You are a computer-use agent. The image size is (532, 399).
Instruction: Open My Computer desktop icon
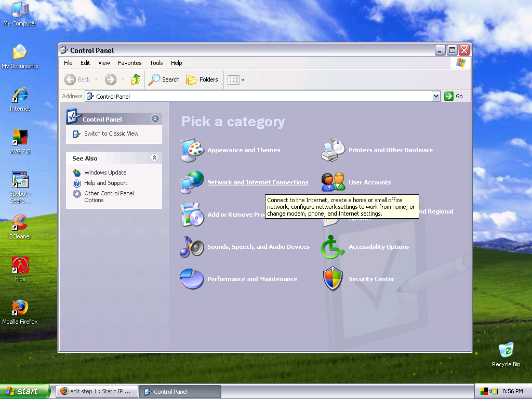coord(20,14)
